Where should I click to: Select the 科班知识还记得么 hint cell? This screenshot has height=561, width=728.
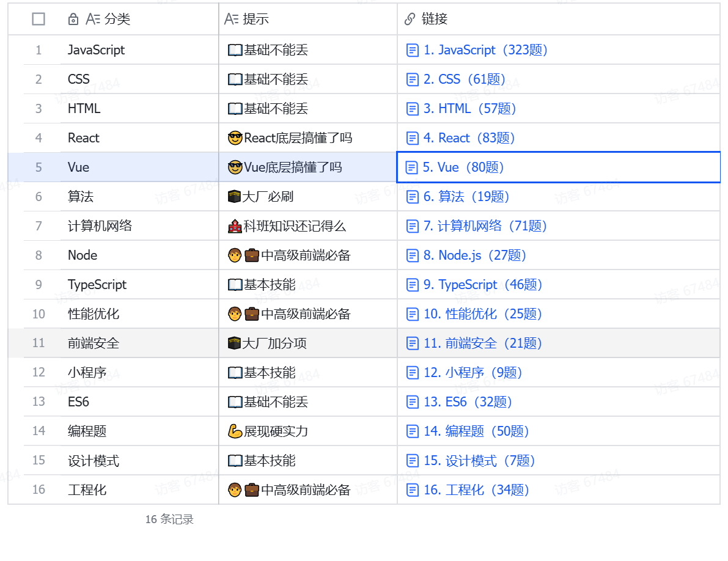tap(308, 226)
